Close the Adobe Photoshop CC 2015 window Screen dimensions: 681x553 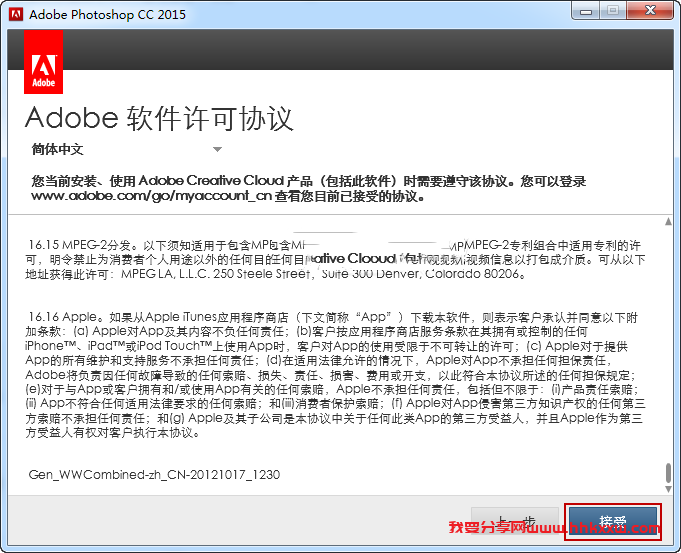[650, 11]
